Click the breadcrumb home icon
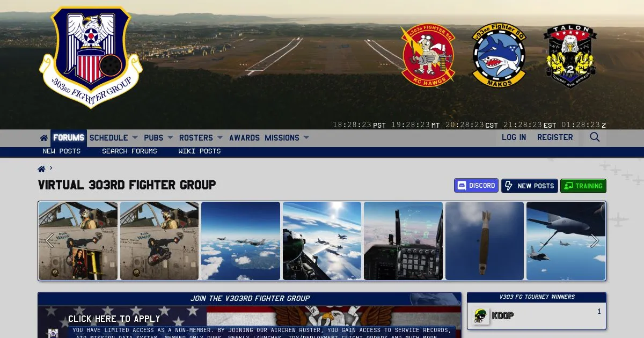 (x=41, y=169)
